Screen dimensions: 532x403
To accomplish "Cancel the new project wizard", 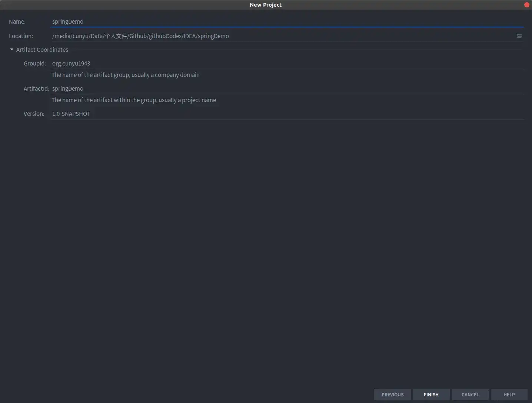I will pos(470,394).
